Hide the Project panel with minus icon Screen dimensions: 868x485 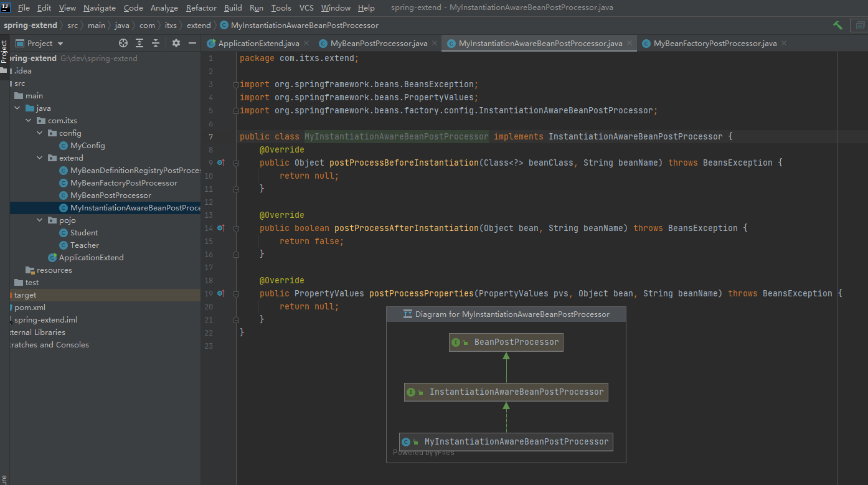[x=192, y=43]
